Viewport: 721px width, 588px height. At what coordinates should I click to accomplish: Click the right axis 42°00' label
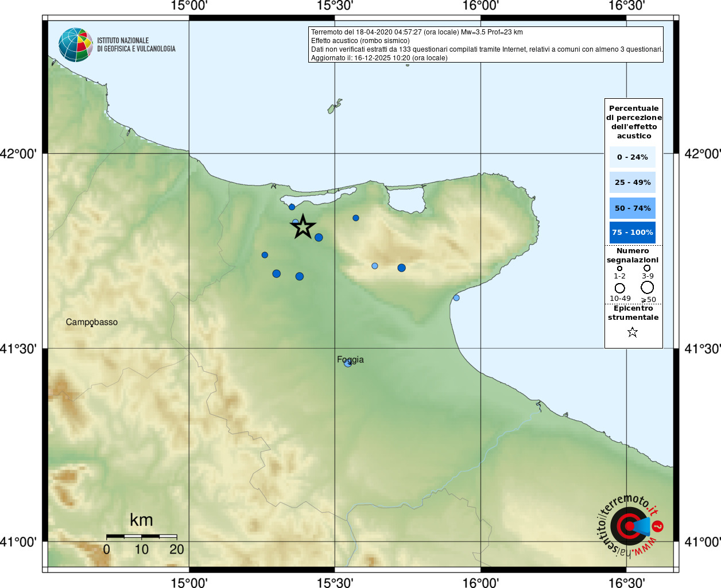tap(702, 154)
